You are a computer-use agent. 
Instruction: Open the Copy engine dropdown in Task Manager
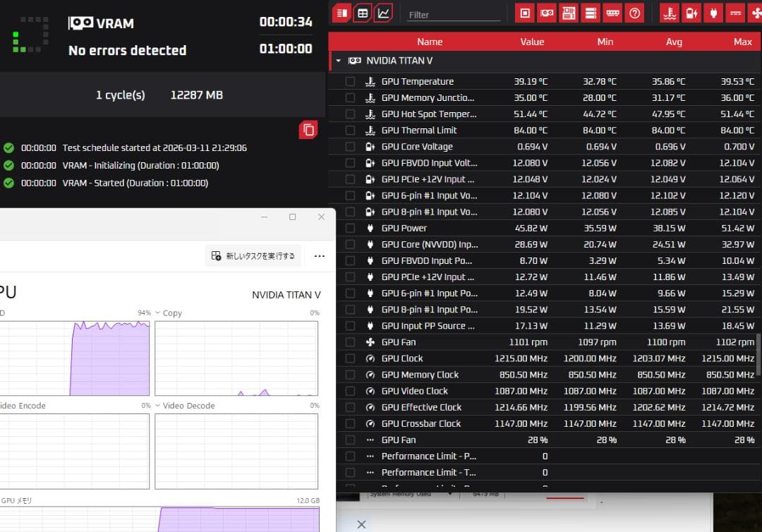[157, 313]
